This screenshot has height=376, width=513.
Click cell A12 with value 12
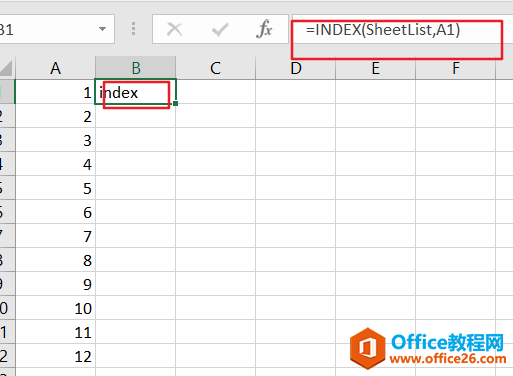55,356
